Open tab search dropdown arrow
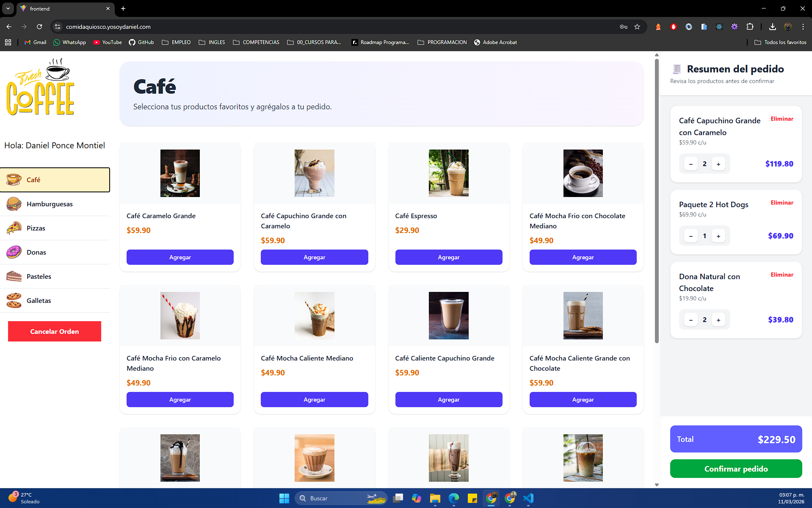Screen dimensions: 812x508 (x=8, y=8)
